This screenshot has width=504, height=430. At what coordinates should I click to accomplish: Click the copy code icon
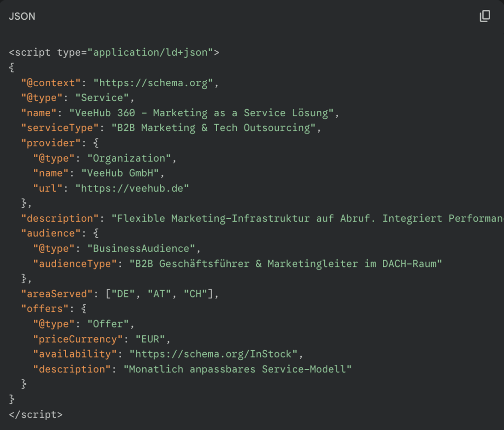point(485,16)
